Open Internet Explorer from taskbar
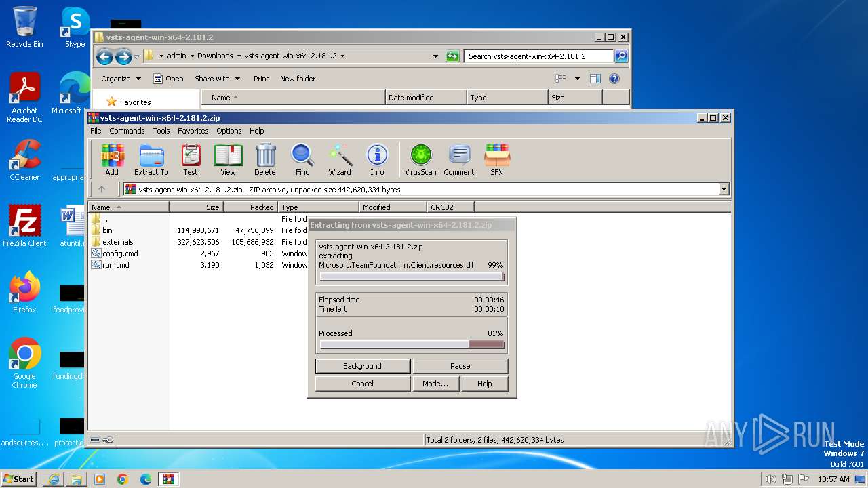The width and height of the screenshot is (868, 488). [54, 479]
